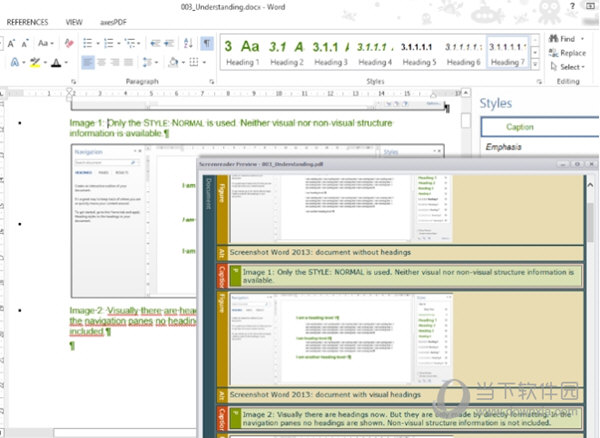The width and height of the screenshot is (600, 438).
Task: Open Font dialog launcher
Action: pyautogui.click(x=73, y=81)
